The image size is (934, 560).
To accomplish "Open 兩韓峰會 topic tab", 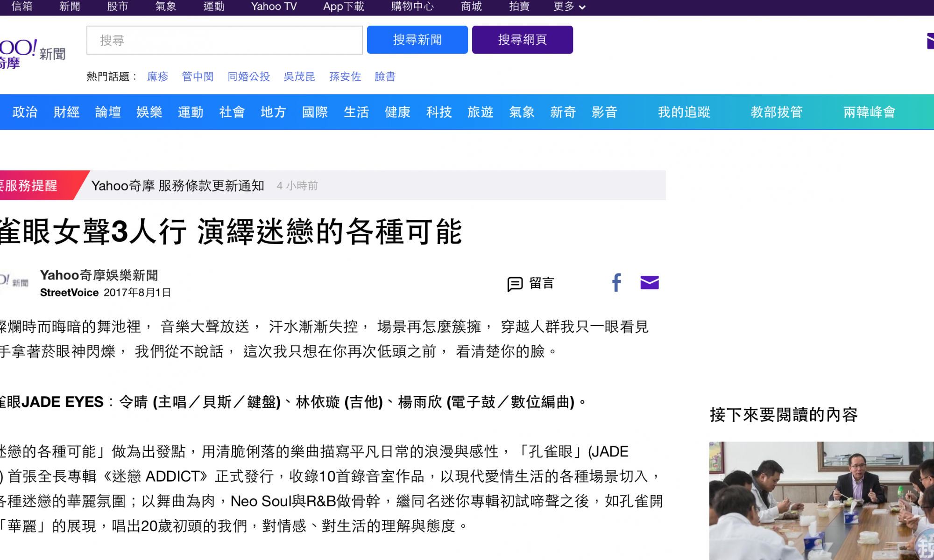I will pyautogui.click(x=869, y=112).
